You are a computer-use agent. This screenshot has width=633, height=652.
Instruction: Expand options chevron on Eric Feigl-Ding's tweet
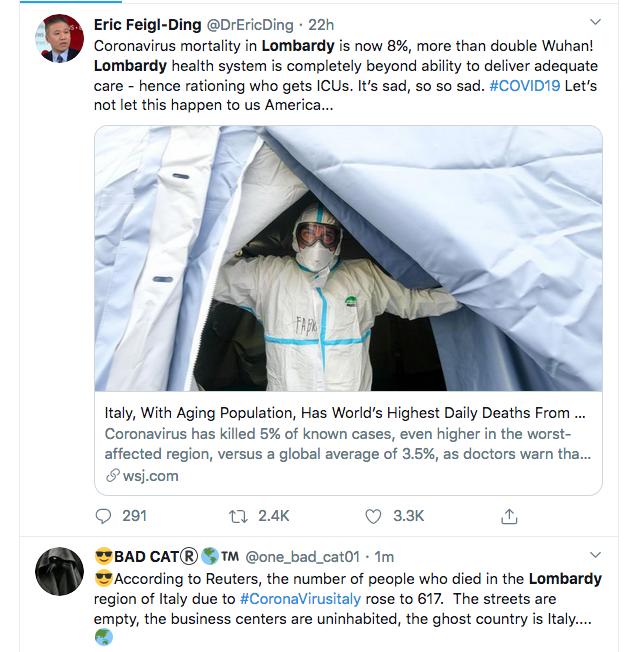coord(596,21)
